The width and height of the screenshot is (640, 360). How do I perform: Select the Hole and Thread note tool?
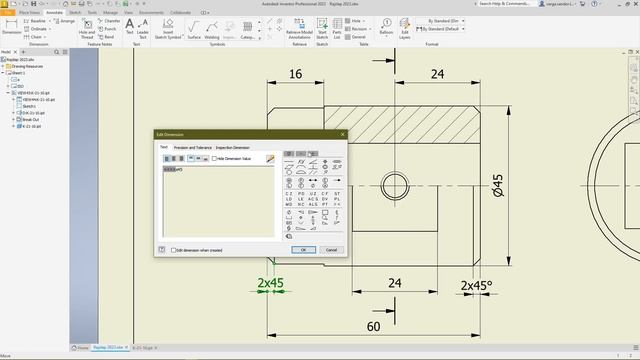tap(87, 29)
